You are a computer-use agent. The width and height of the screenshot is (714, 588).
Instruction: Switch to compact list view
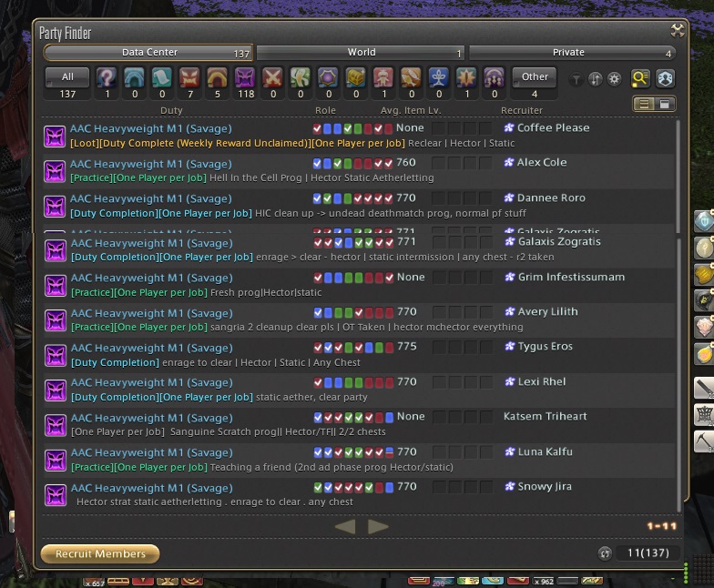click(665, 104)
